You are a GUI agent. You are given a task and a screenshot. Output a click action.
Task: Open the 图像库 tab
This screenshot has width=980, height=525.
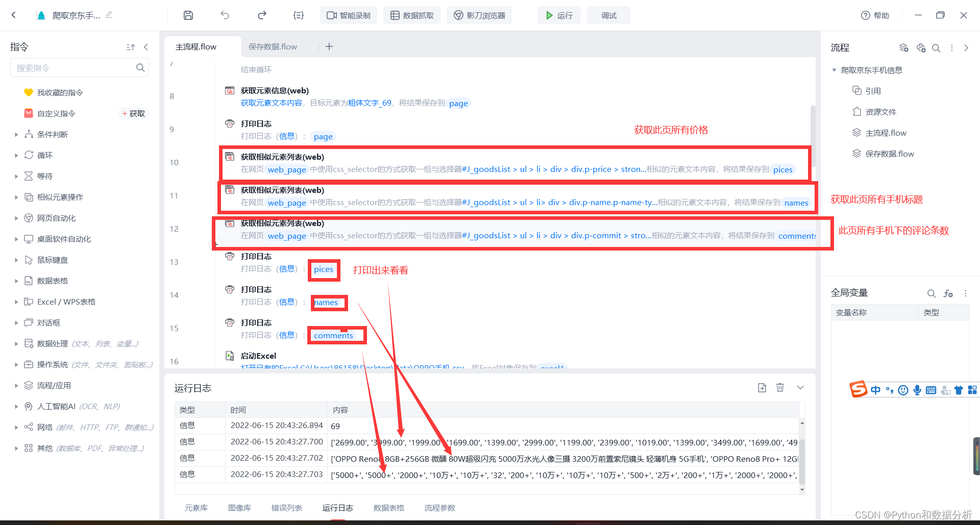point(239,508)
